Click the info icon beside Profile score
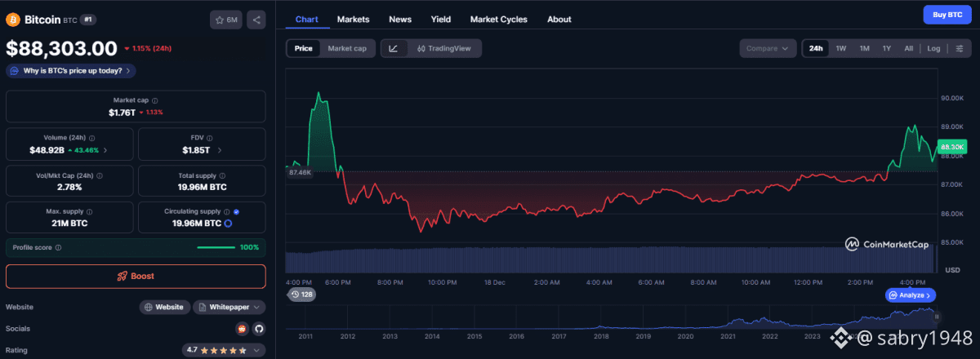 pyautogui.click(x=58, y=247)
